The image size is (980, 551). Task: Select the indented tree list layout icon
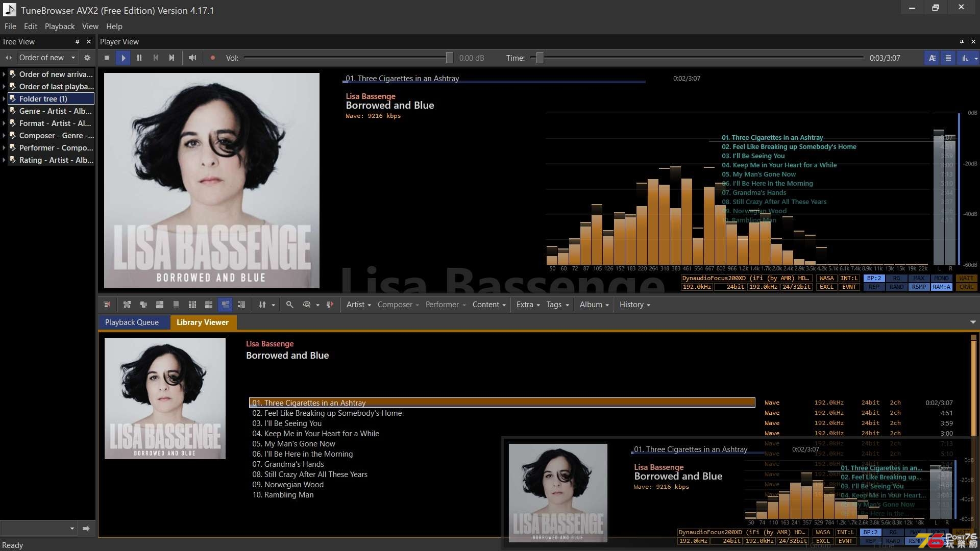pyautogui.click(x=241, y=305)
